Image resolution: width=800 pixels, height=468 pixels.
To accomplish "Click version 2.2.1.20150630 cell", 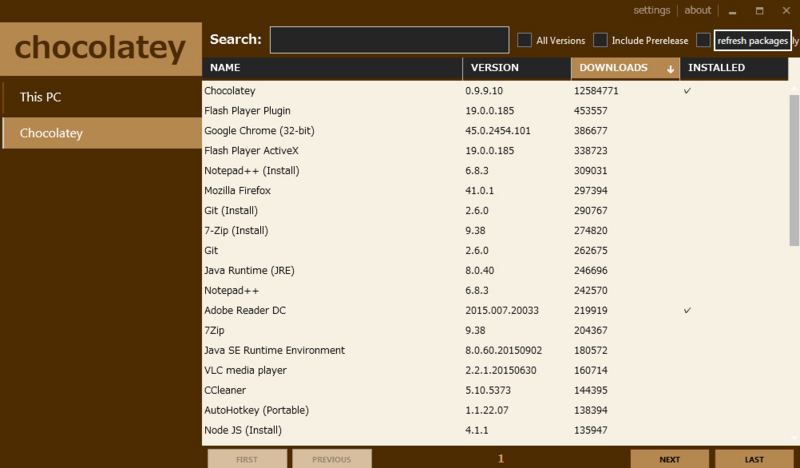I will [x=501, y=370].
